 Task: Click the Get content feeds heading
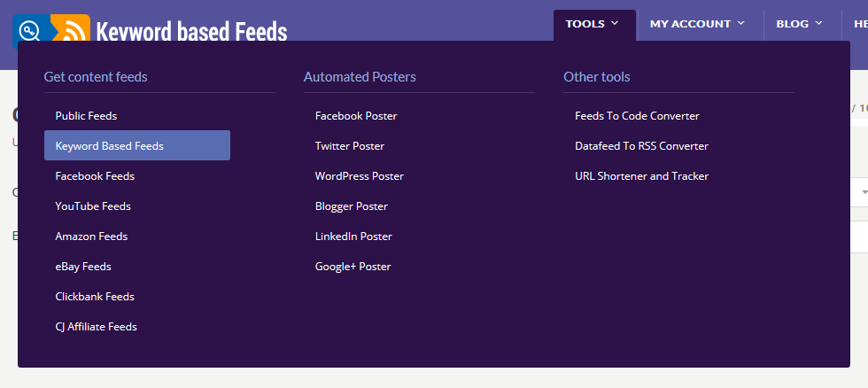click(x=96, y=77)
